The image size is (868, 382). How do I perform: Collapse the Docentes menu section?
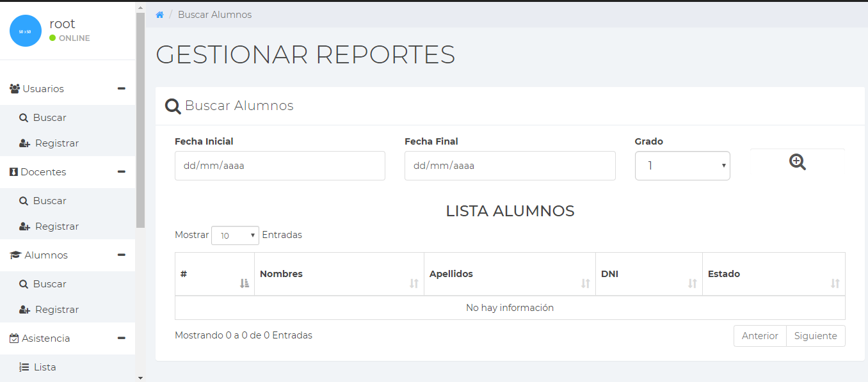click(x=121, y=172)
